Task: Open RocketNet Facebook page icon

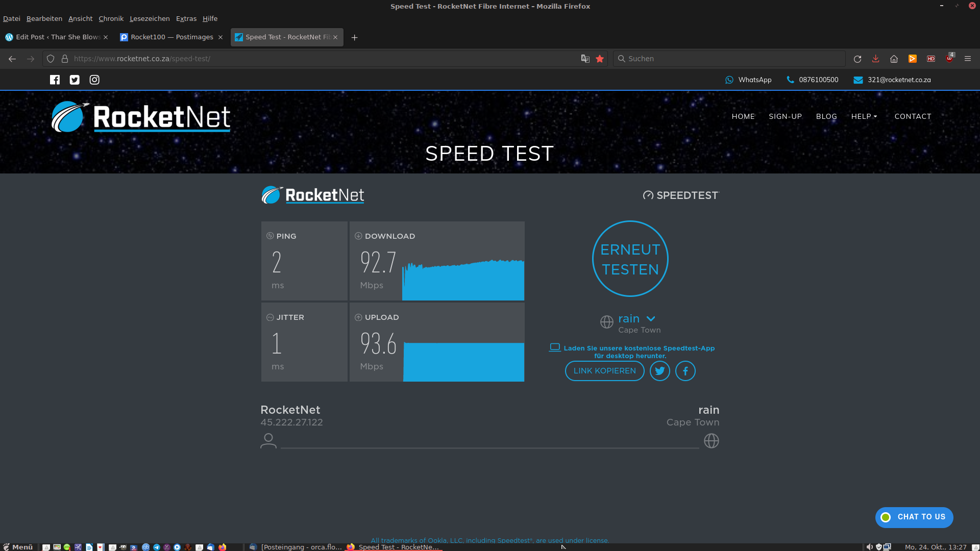Action: (55, 80)
